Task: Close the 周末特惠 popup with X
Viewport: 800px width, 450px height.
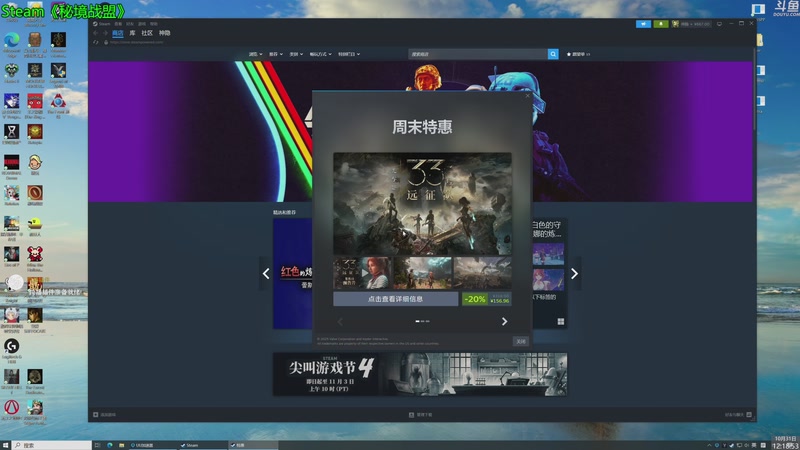Action: [x=528, y=96]
